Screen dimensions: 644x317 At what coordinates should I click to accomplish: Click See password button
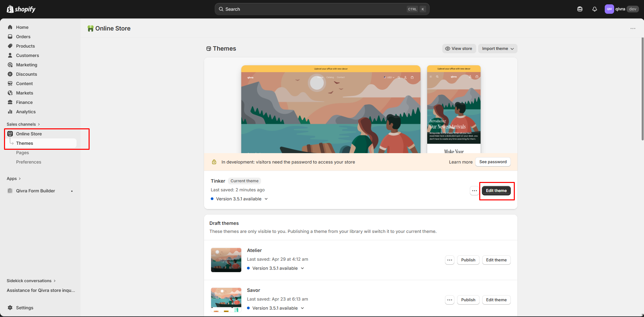click(x=493, y=162)
